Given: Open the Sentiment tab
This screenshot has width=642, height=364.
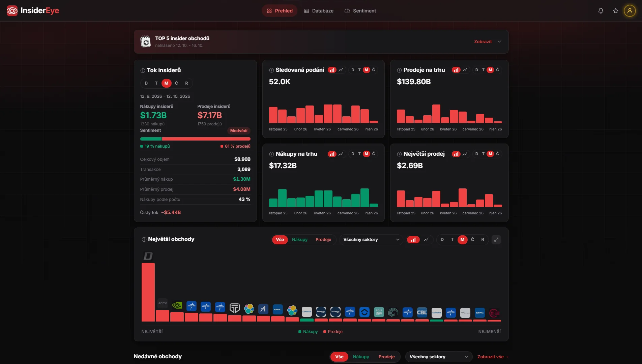Looking at the screenshot, I should coord(360,11).
